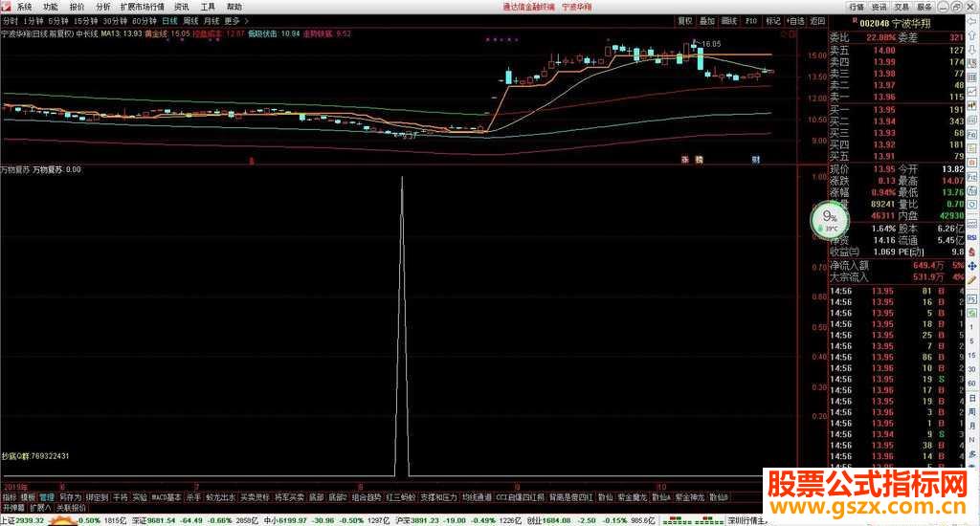980x526 pixels.
Task: Select the 紫金神龙 indicator tab
Action: (x=690, y=498)
